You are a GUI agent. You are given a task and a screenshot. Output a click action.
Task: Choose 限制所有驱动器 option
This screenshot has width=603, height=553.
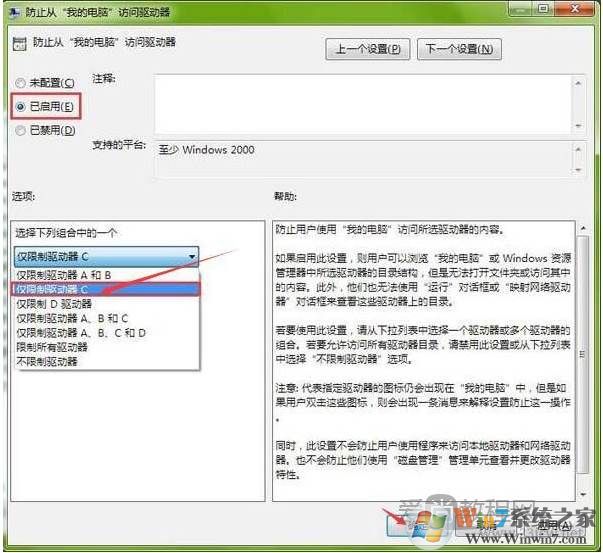pos(107,347)
